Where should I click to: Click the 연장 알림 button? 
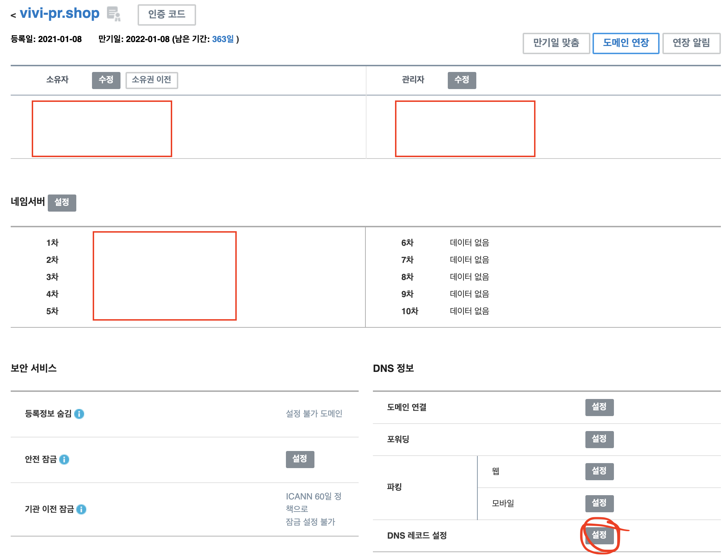coord(691,43)
